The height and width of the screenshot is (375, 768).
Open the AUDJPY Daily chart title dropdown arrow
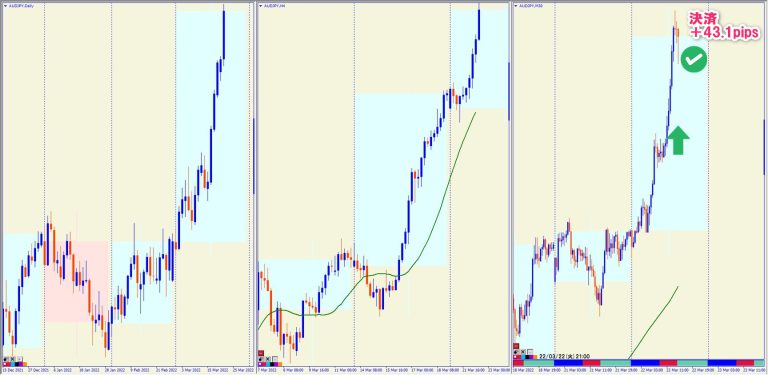coord(5,6)
